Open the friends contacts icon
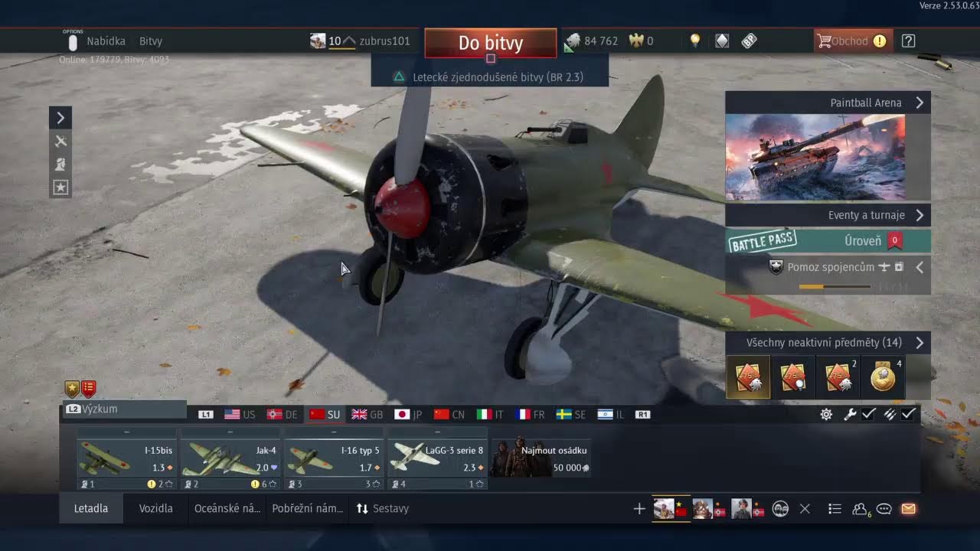The image size is (980, 551). 861,508
